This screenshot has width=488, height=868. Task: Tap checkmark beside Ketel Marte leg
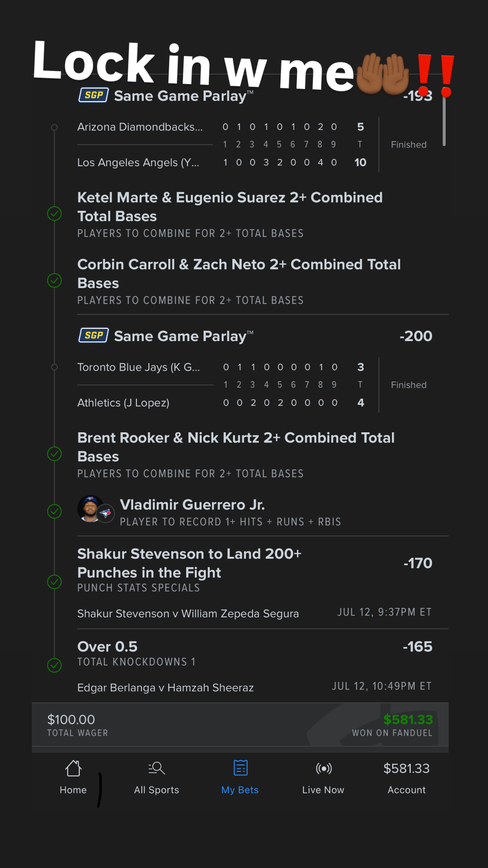pos(54,214)
